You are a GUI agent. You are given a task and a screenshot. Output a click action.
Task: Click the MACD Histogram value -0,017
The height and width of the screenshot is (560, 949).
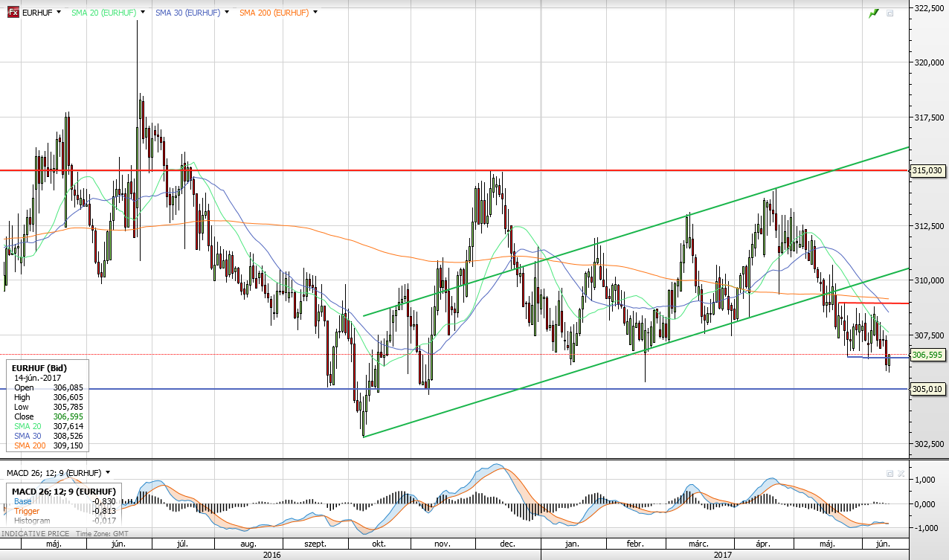click(103, 521)
